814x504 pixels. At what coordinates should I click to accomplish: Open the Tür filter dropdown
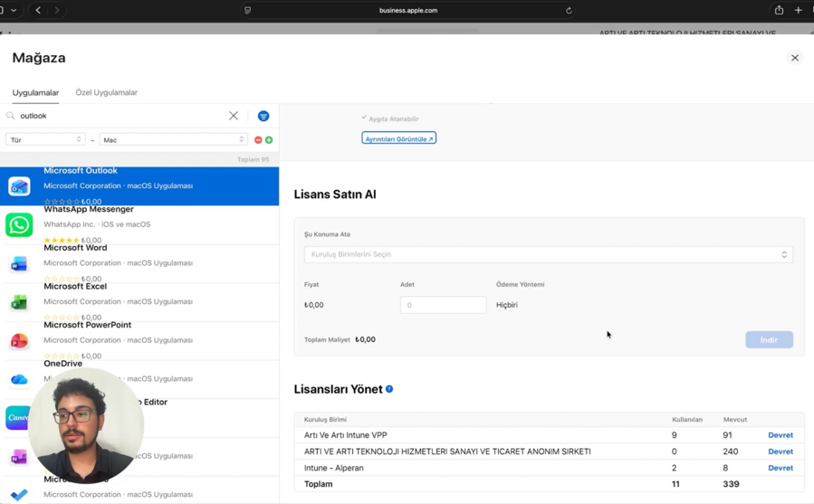coord(45,139)
